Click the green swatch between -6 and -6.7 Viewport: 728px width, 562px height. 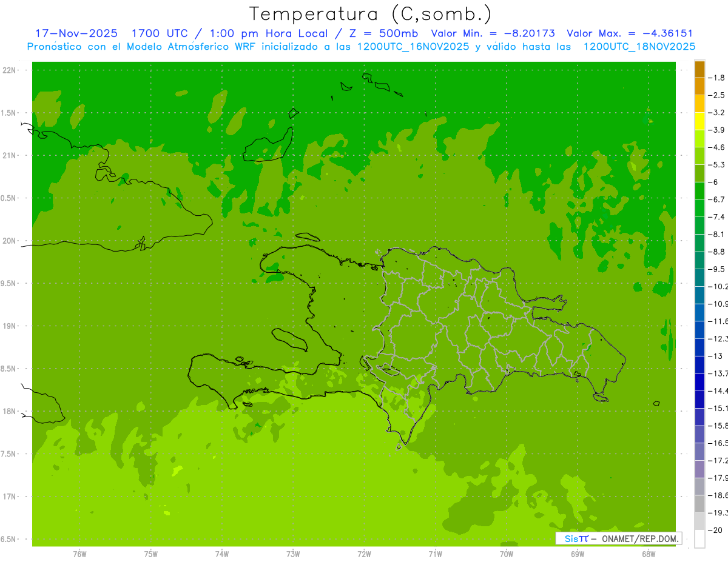tap(699, 190)
